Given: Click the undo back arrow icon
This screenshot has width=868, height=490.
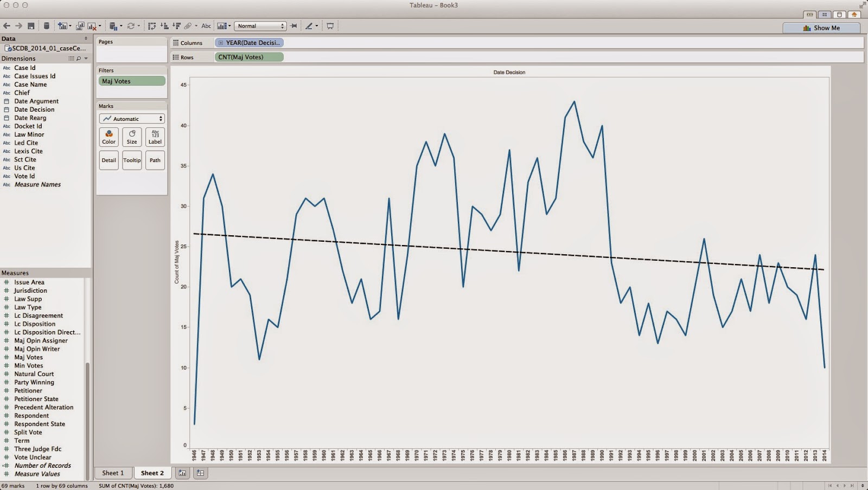Looking at the screenshot, I should pos(7,26).
